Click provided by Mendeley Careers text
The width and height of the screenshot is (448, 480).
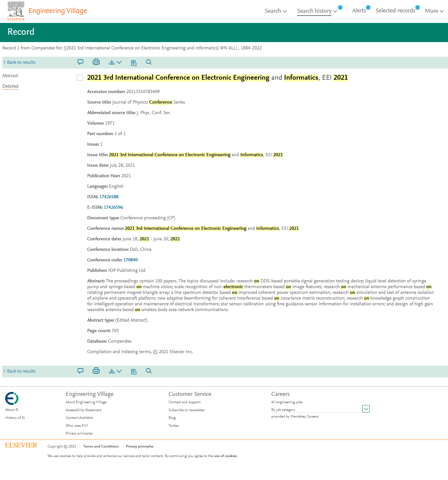[x=295, y=416]
